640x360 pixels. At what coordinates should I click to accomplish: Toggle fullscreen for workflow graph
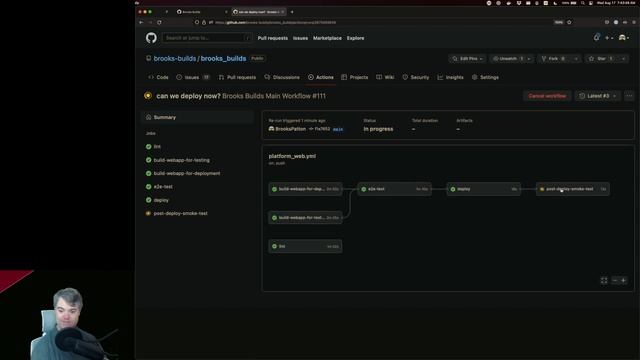604,280
